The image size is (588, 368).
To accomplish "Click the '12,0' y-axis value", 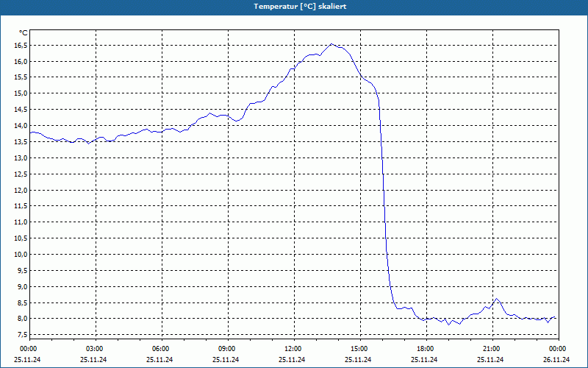I will point(21,191).
